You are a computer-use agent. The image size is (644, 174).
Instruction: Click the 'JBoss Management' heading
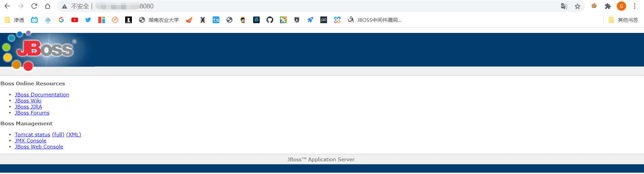click(x=26, y=124)
